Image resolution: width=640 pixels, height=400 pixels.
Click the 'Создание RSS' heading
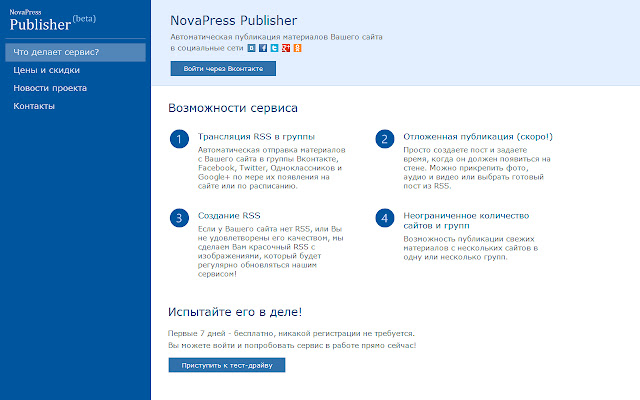(229, 216)
